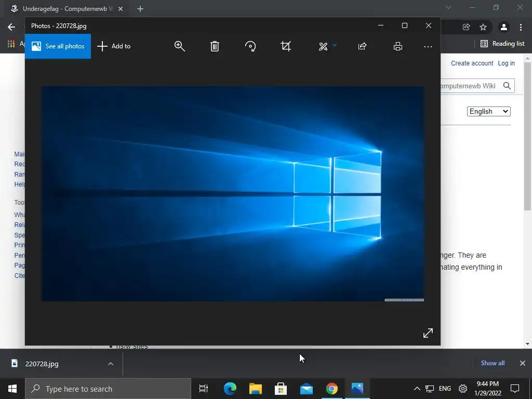The width and height of the screenshot is (532, 399).
Task: Open the clock showing 9:44 PM
Action: [487, 389]
